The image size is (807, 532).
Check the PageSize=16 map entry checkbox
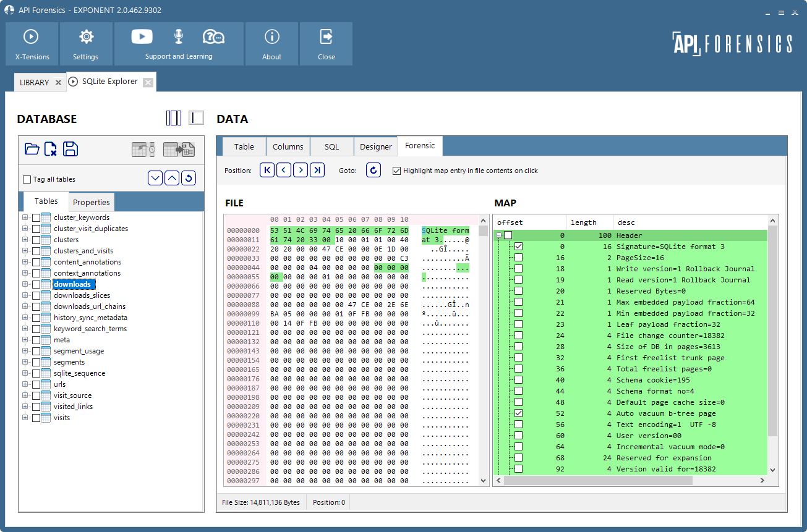[x=518, y=258]
